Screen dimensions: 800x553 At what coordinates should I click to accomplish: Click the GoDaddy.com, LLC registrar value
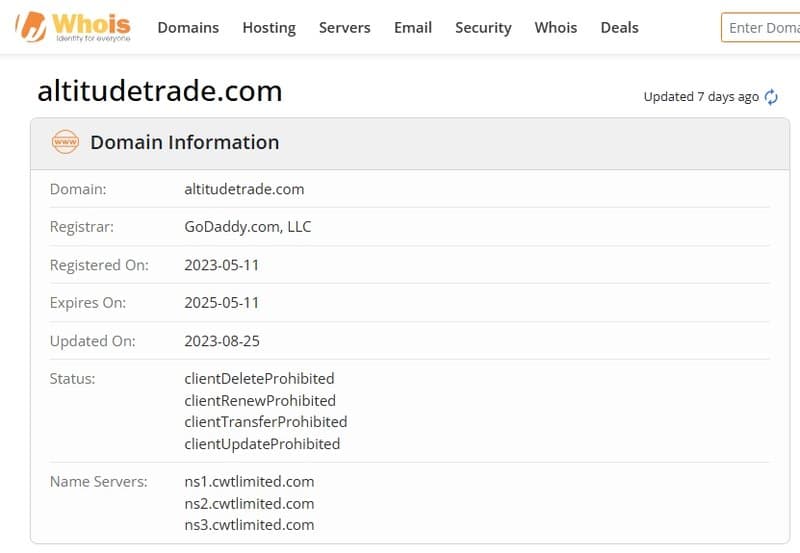(x=247, y=227)
